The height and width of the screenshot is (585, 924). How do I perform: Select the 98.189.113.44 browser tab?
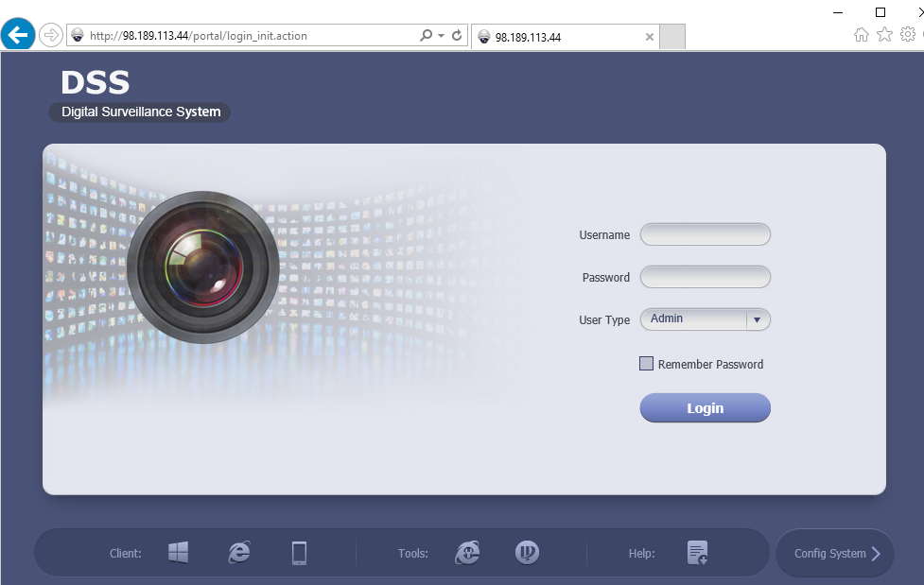[566, 37]
